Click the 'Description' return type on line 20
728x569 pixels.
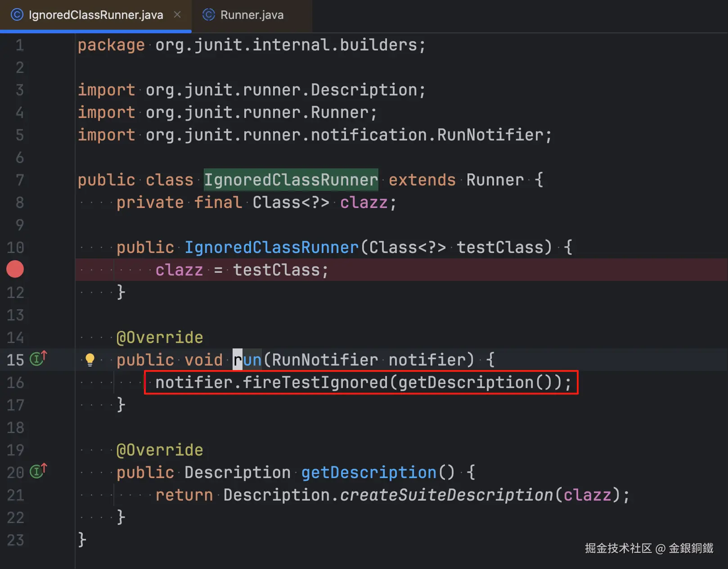click(237, 473)
